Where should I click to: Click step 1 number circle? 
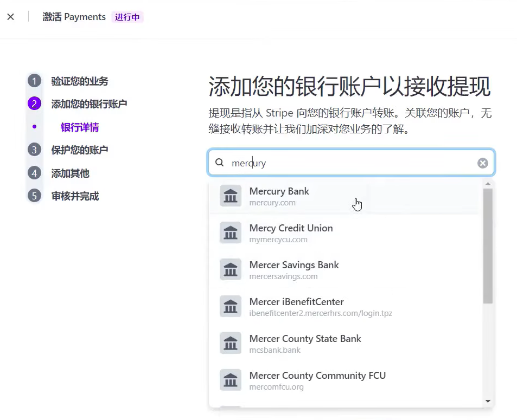(x=34, y=81)
